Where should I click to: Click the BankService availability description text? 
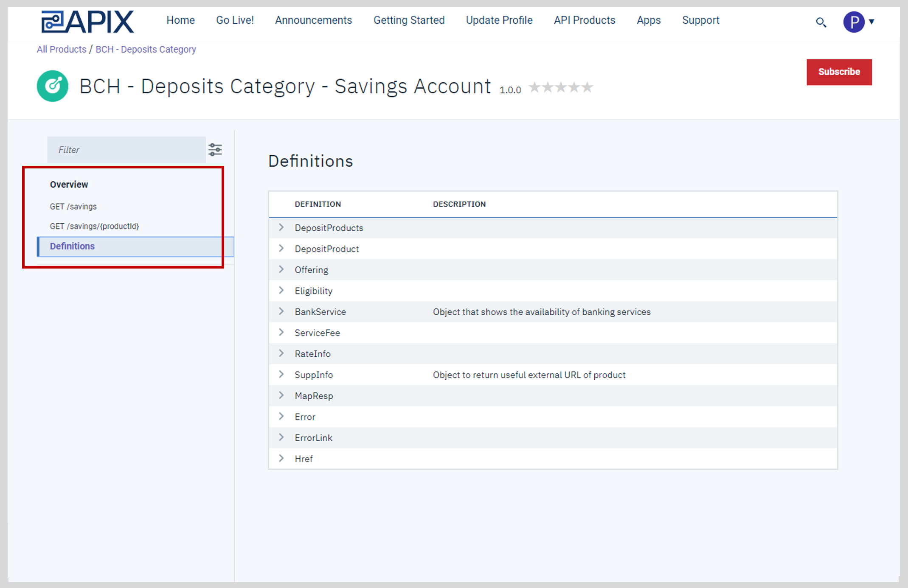coord(542,312)
